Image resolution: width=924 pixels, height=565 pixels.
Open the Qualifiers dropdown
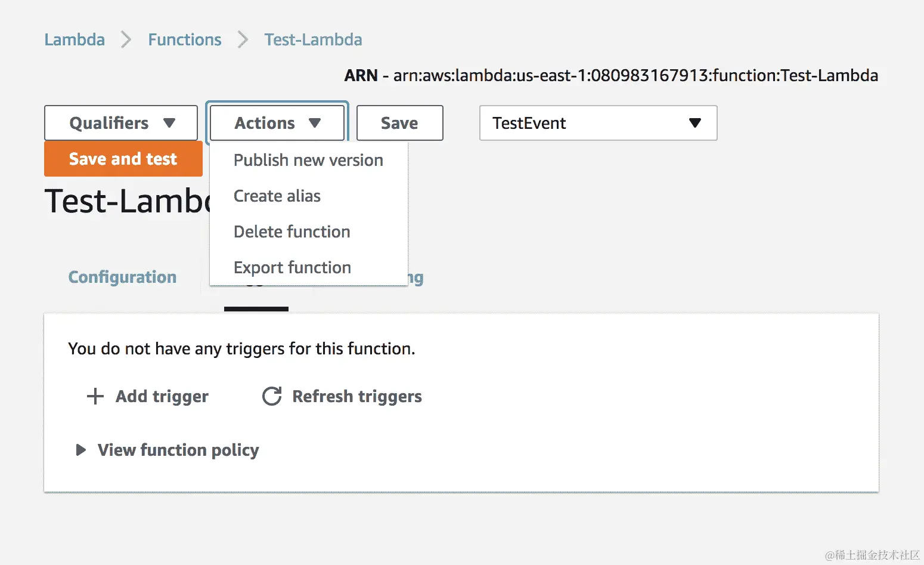pos(121,123)
